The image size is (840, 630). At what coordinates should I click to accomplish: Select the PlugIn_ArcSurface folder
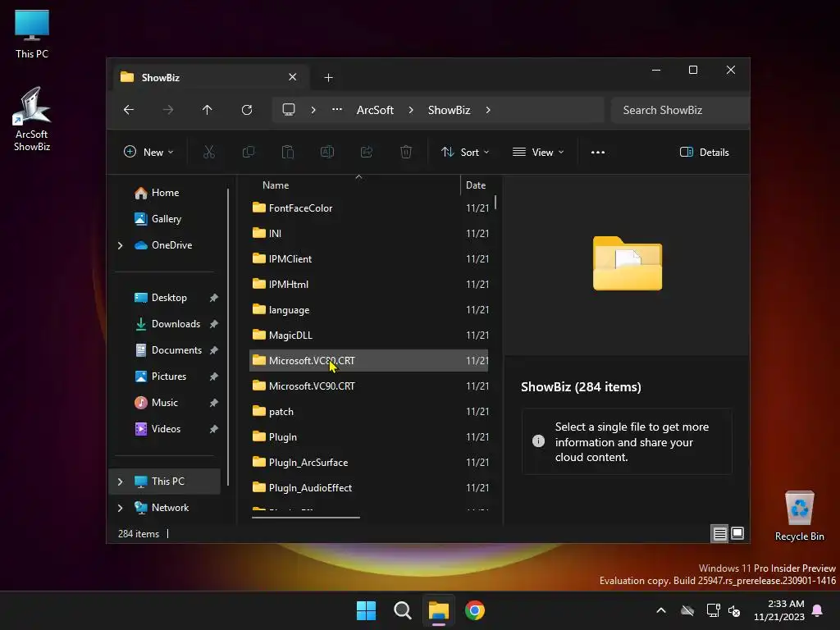(368, 463)
